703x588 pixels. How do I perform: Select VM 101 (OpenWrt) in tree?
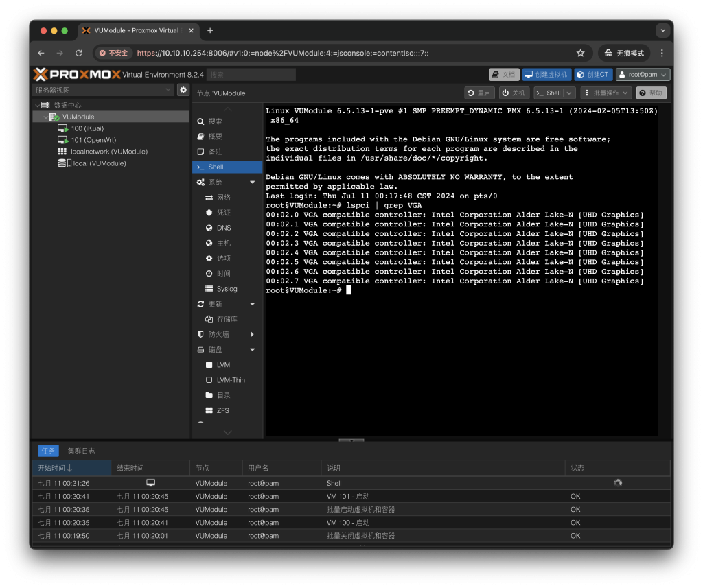click(93, 140)
